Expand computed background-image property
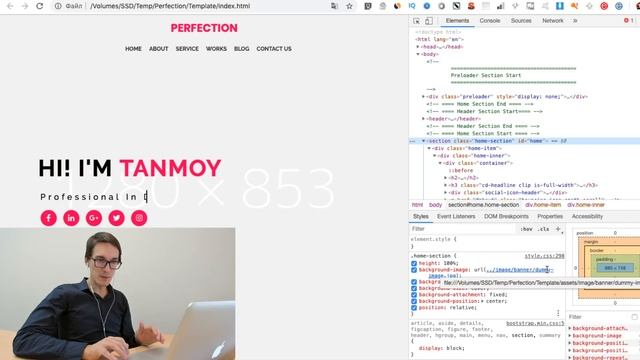The image size is (640, 360). pyautogui.click(x=570, y=336)
